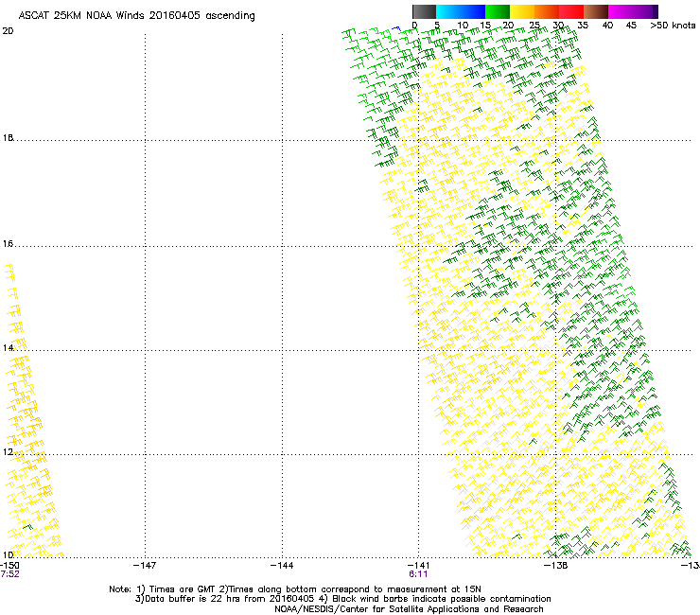700x615 pixels.
Task: Click the latitude label 10
Action: (x=8, y=554)
